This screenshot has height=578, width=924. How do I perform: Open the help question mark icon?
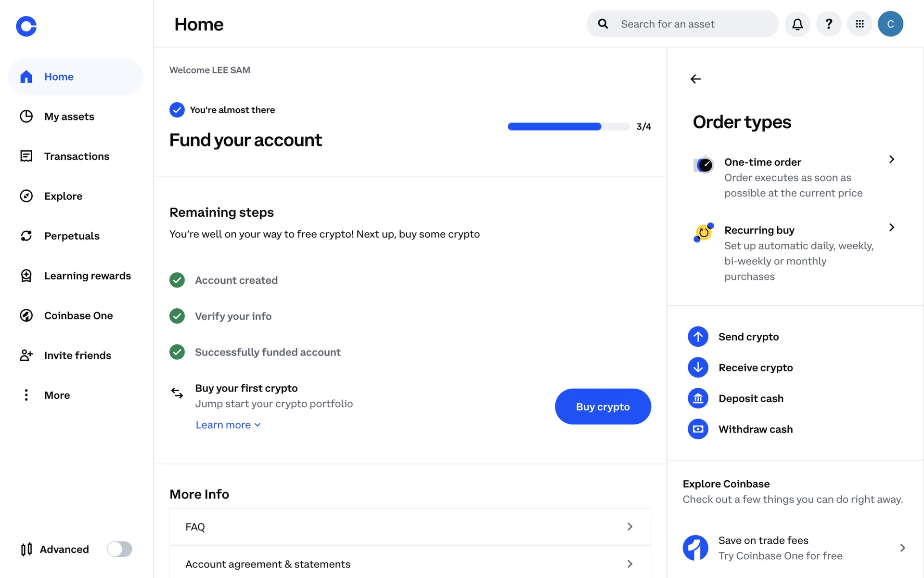point(829,24)
